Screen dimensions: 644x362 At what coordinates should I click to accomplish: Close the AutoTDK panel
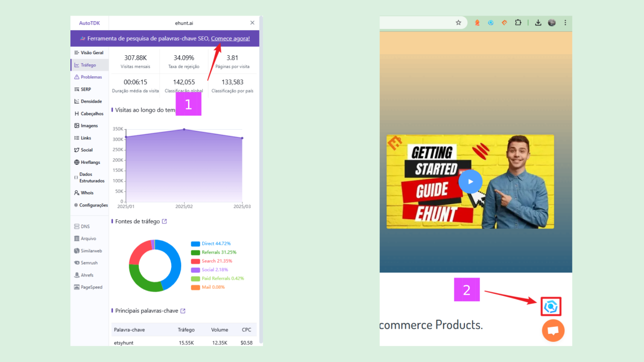pyautogui.click(x=252, y=23)
